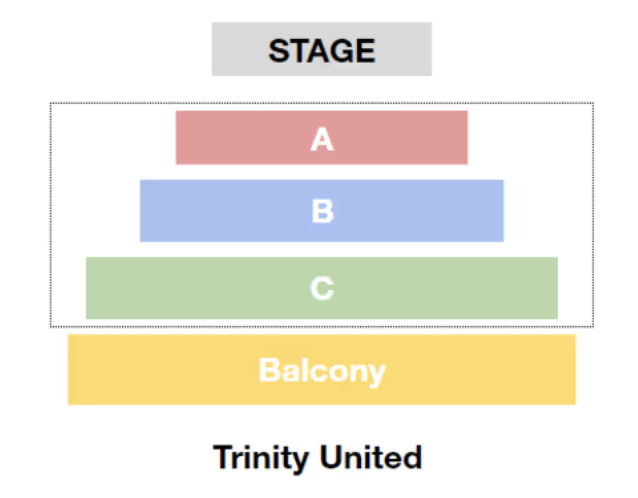Click the STAGE text label
The image size is (638, 498).
pos(321,50)
